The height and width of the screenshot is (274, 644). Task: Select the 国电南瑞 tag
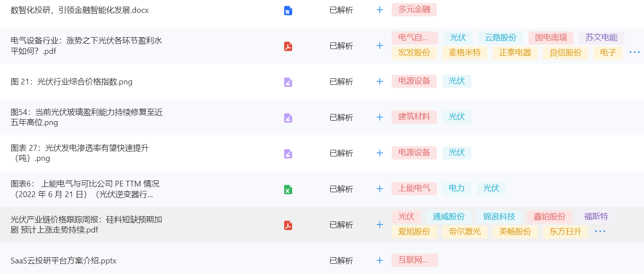coord(551,38)
